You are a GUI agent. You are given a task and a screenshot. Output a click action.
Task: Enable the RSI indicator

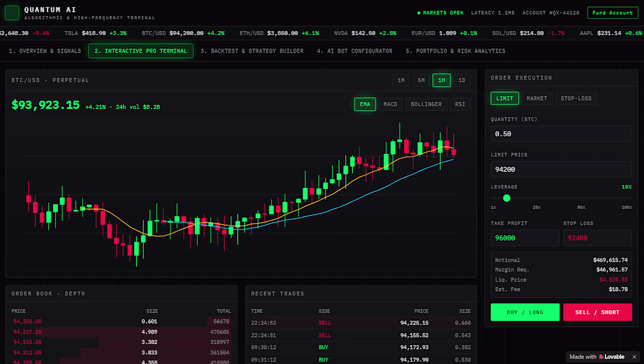460,104
